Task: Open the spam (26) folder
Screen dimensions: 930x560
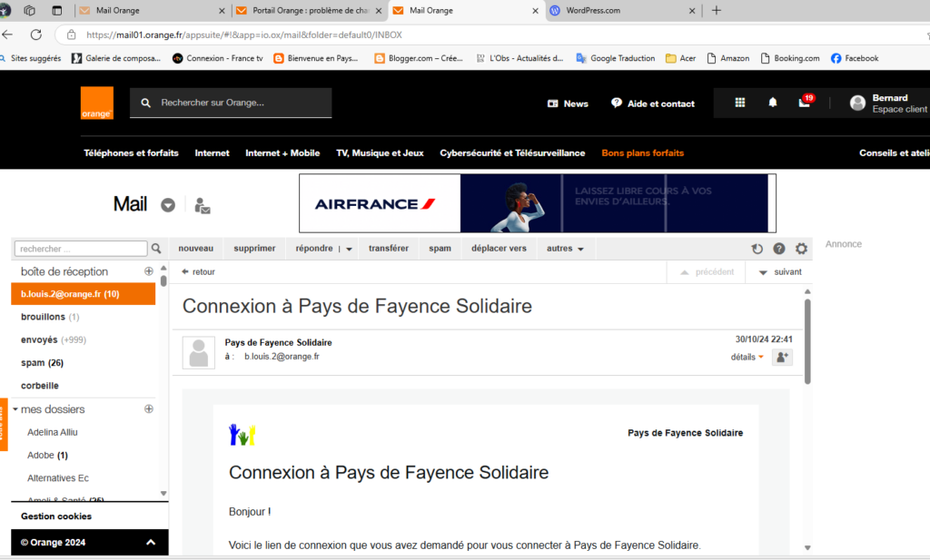Action: coord(42,363)
